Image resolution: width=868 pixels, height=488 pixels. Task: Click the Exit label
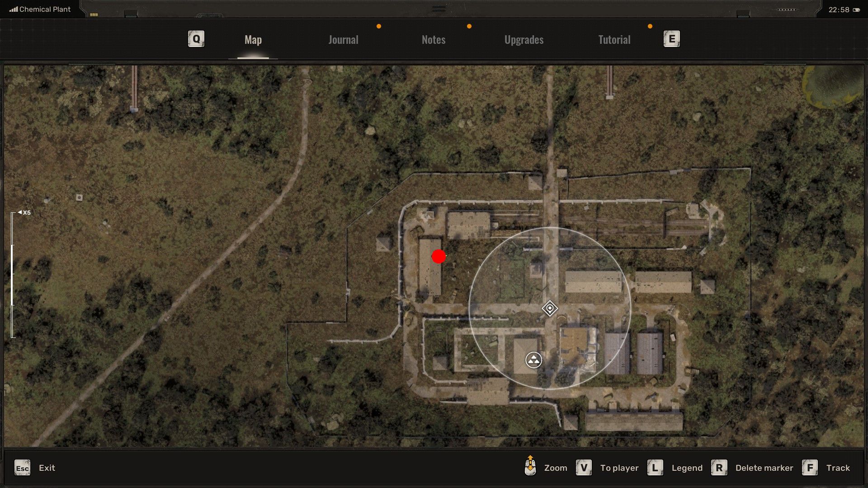47,468
